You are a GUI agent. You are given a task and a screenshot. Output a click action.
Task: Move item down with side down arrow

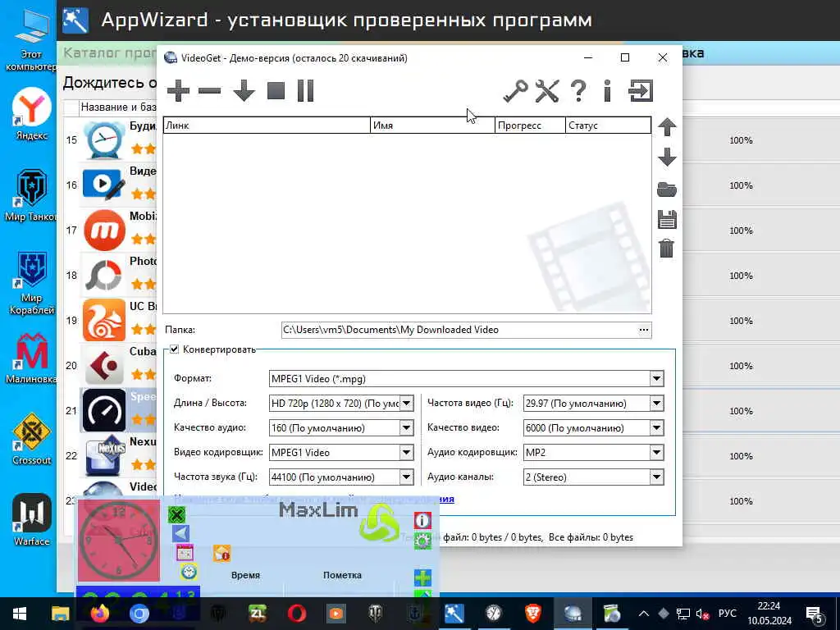[x=667, y=157]
